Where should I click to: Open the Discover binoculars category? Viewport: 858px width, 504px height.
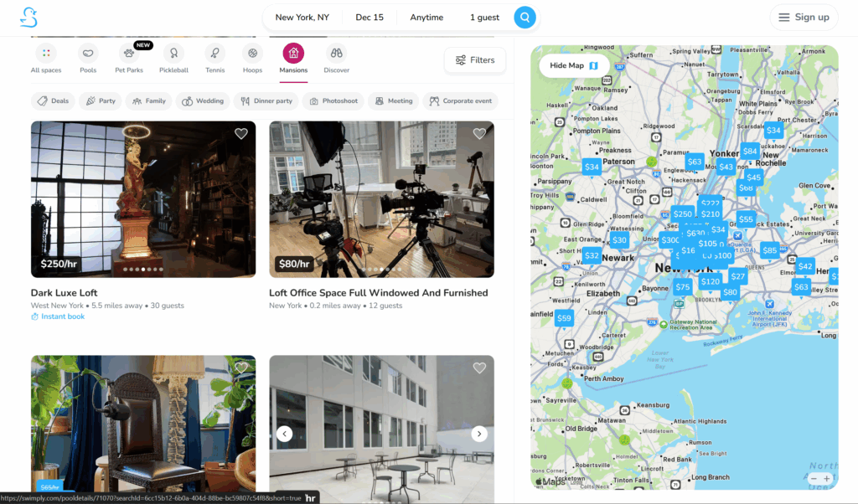coord(336,54)
